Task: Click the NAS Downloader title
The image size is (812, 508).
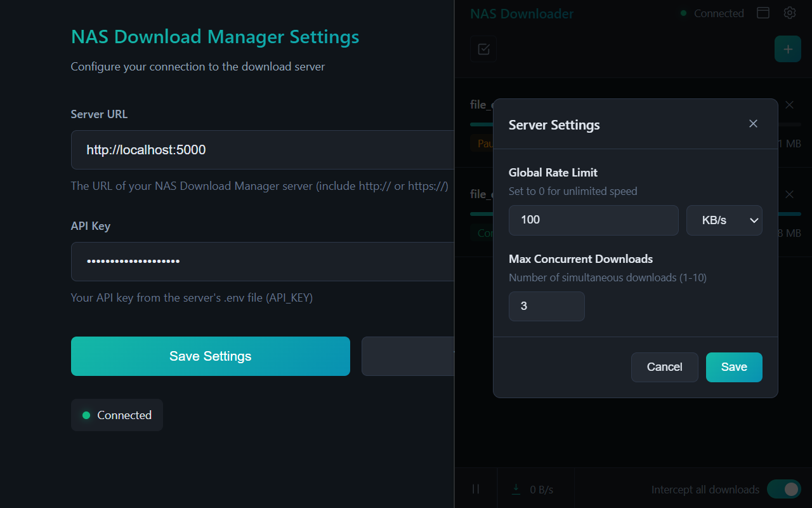Action: tap(521, 13)
